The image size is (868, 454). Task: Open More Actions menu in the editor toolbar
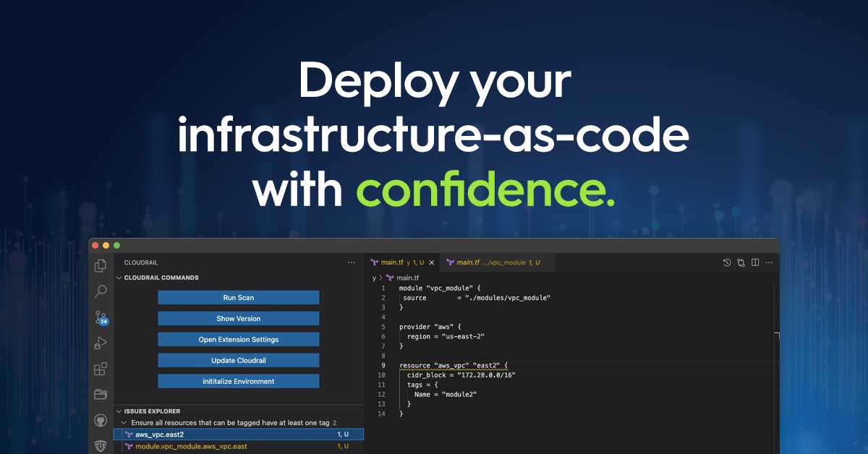click(x=769, y=262)
